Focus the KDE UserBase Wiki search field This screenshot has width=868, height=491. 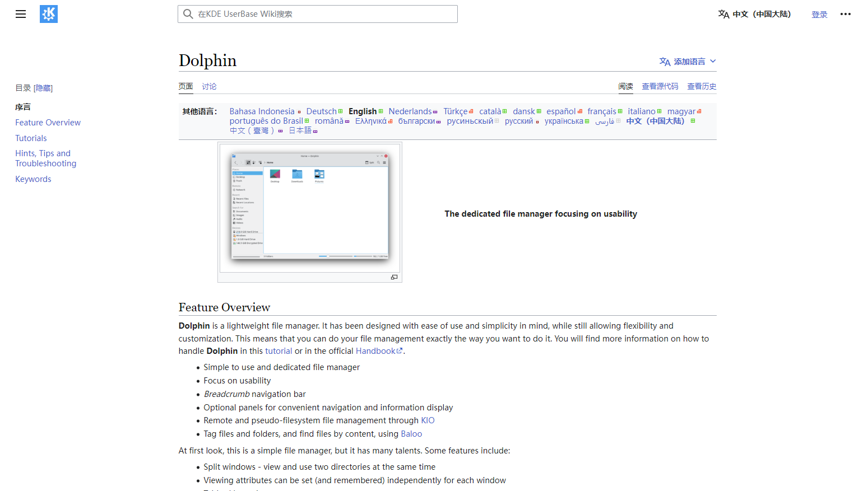tap(318, 14)
